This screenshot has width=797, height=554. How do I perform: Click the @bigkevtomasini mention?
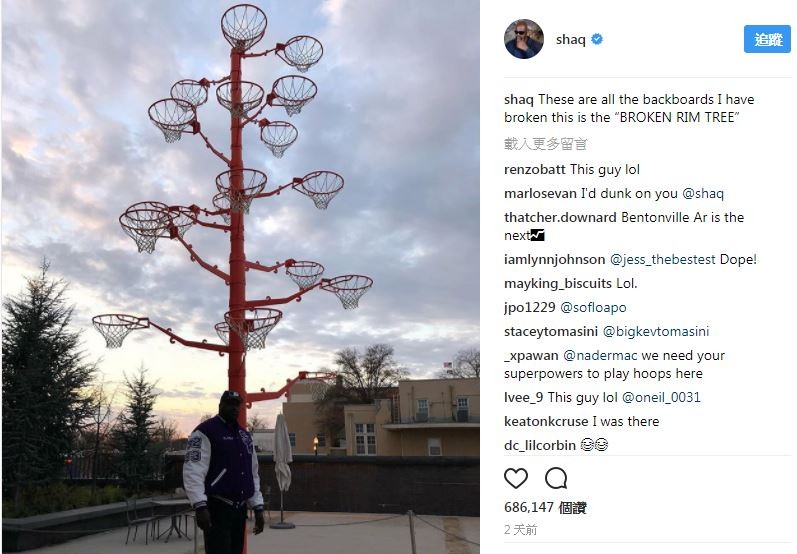[656, 331]
